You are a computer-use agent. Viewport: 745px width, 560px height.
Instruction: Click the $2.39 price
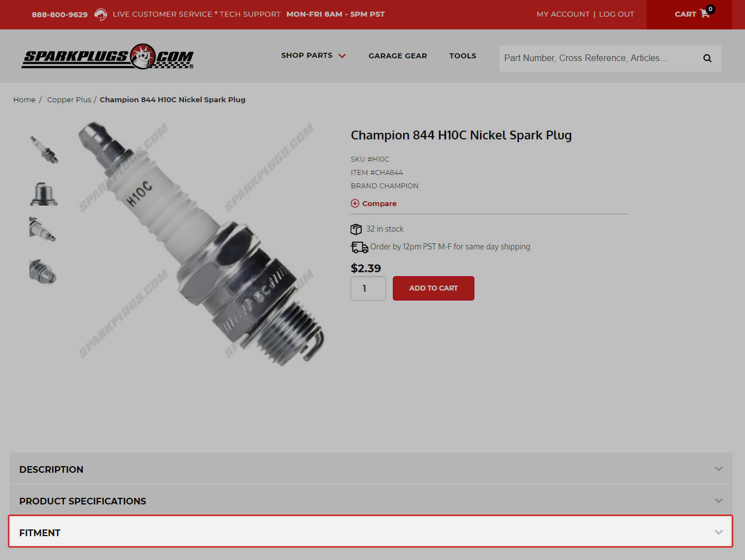tap(366, 268)
